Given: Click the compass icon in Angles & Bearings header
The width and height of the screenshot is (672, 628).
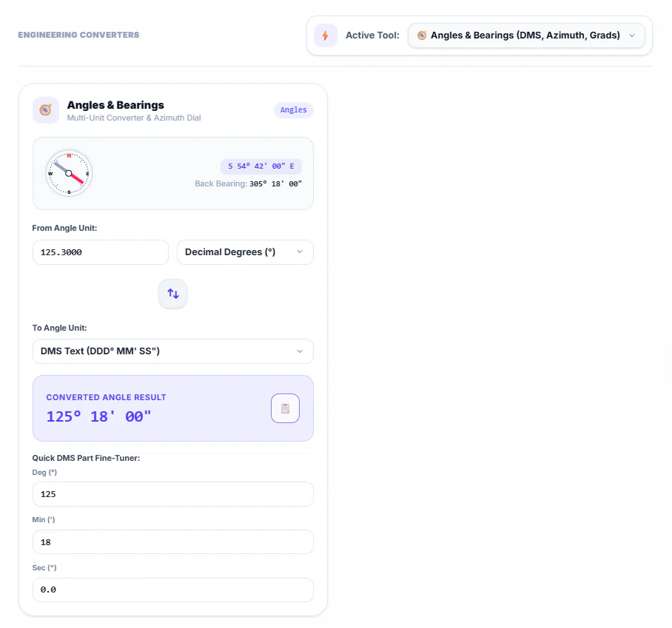Looking at the screenshot, I should [x=46, y=110].
